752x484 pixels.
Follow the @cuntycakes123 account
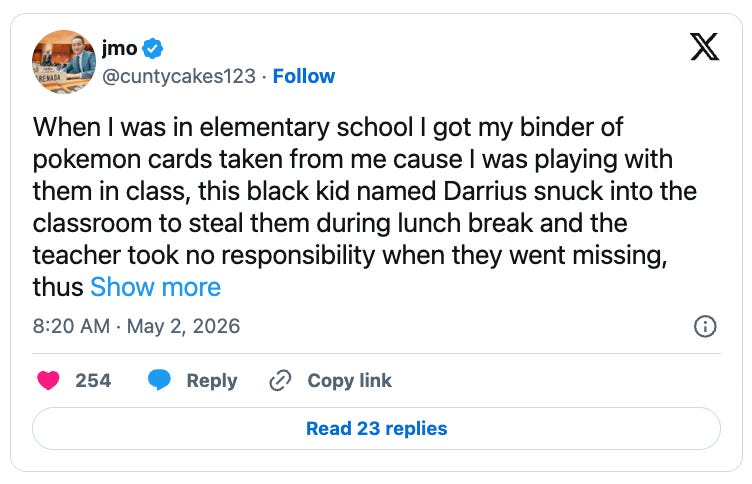point(304,76)
